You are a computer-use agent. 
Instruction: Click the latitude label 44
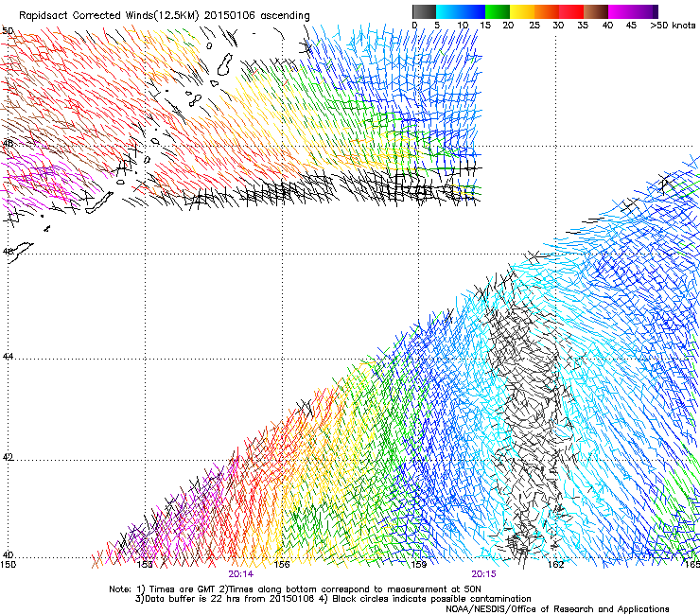click(7, 357)
